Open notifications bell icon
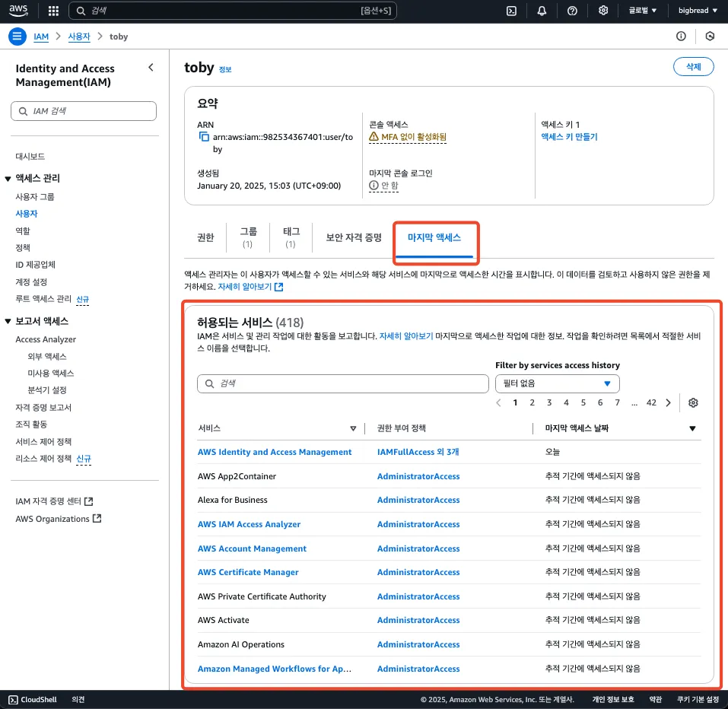 coord(542,11)
